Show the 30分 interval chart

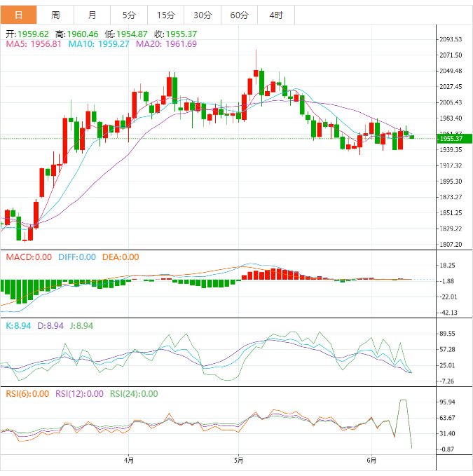coord(203,15)
